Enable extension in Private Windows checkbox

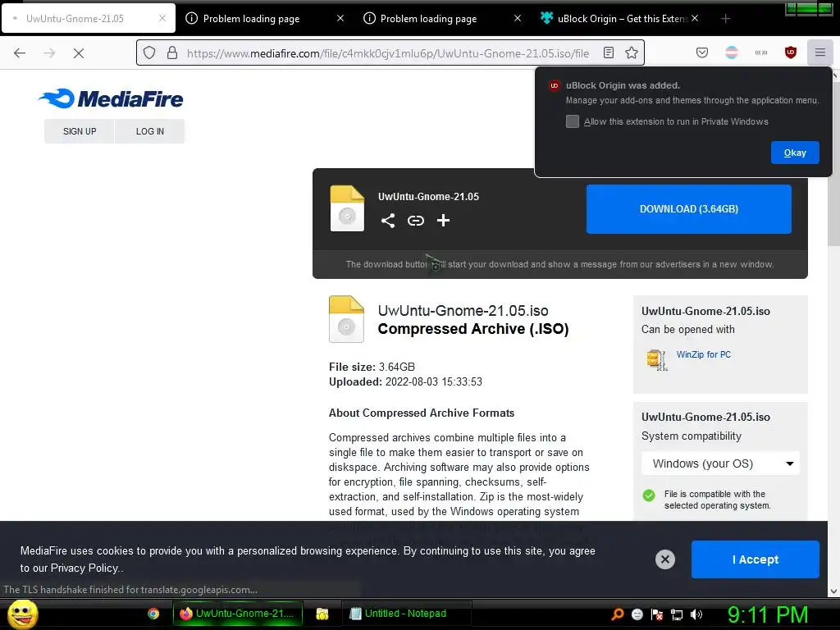tap(572, 121)
